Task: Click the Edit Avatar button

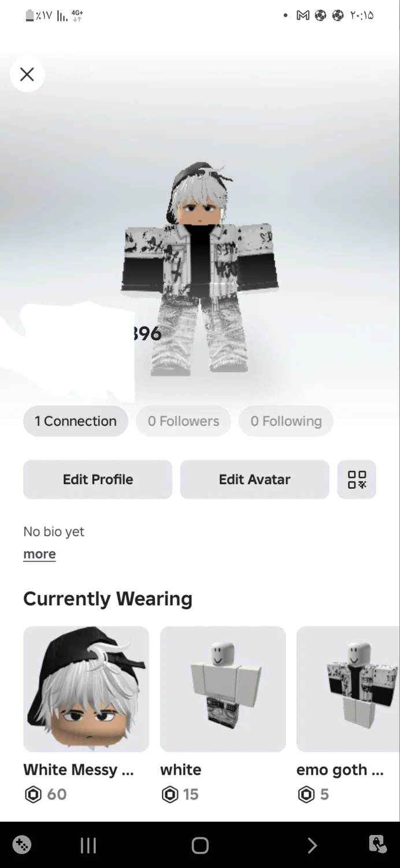Action: (254, 480)
